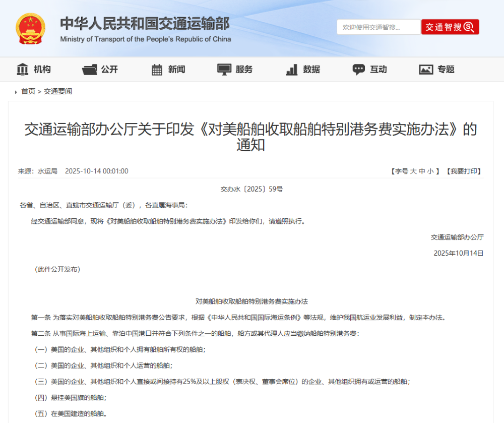Set font size to 中

coord(422,171)
